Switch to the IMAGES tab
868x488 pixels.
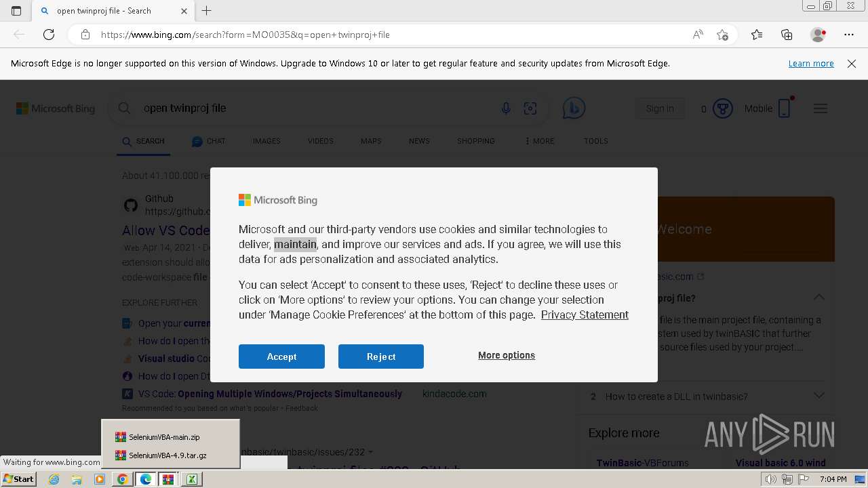(x=267, y=141)
